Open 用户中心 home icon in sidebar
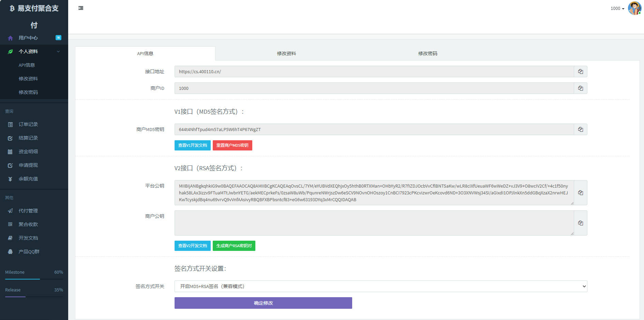Viewport: 644px width, 320px height. coord(10,38)
